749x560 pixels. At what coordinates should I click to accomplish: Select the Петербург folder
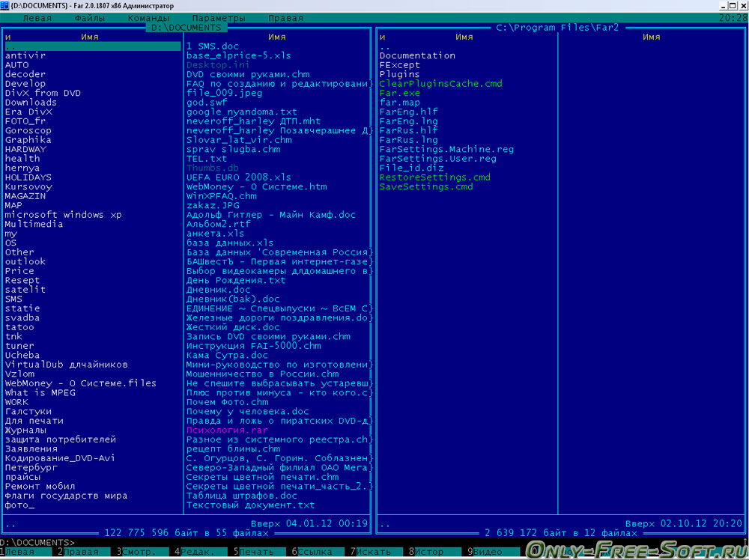point(31,467)
